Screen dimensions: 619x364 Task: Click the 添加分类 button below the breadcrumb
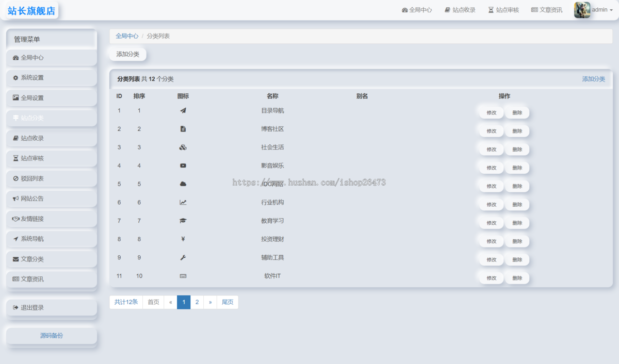[128, 54]
